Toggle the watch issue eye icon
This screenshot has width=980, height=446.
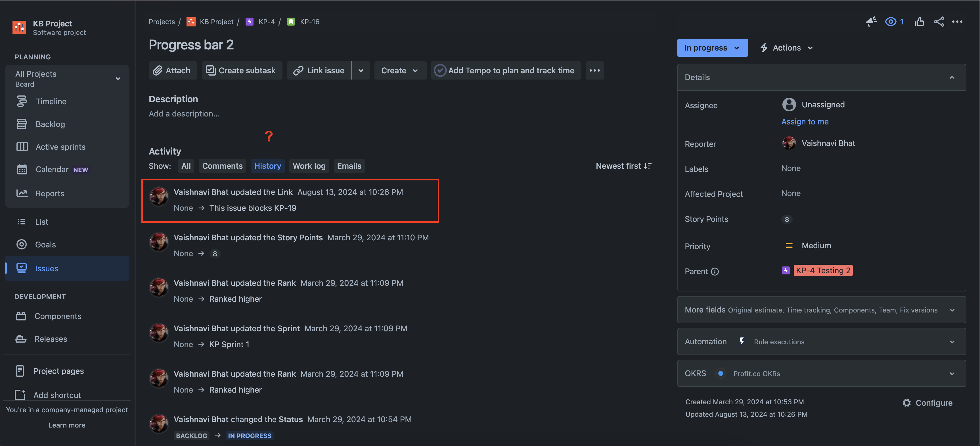(x=891, y=22)
